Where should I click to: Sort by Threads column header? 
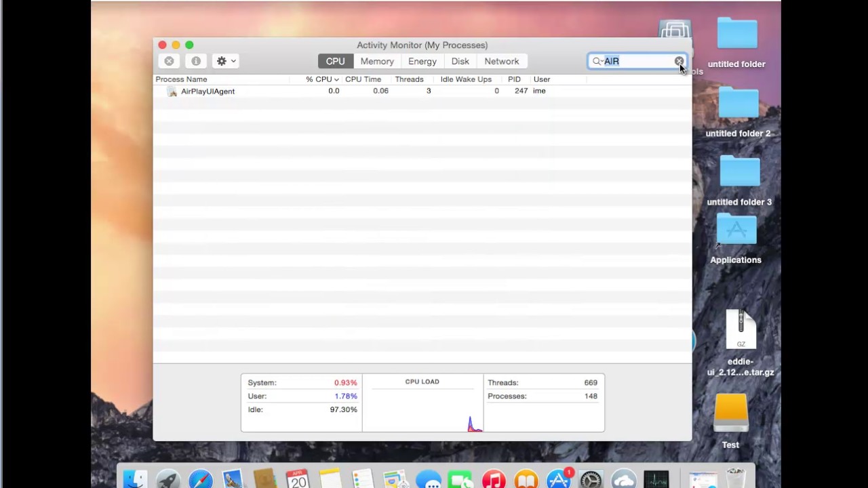(410, 79)
